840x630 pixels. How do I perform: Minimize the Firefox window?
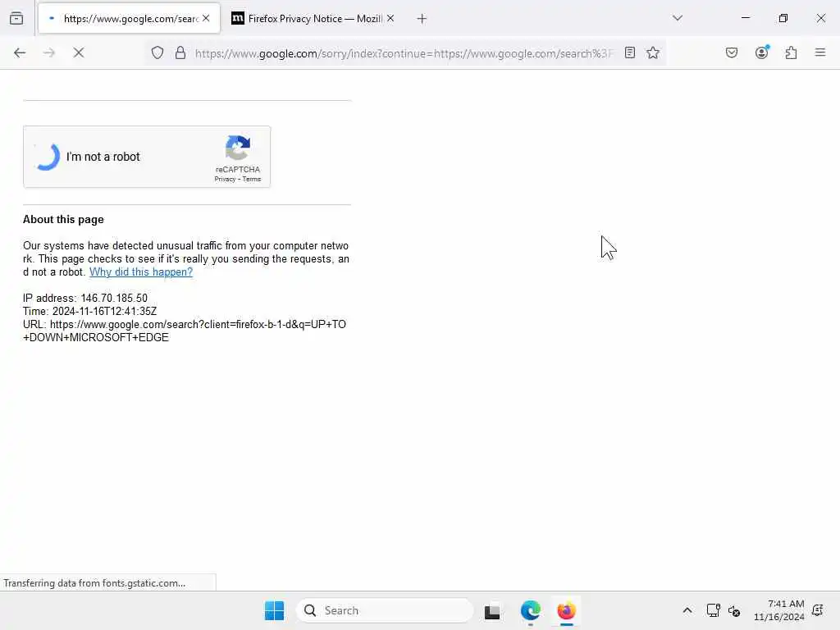(745, 18)
